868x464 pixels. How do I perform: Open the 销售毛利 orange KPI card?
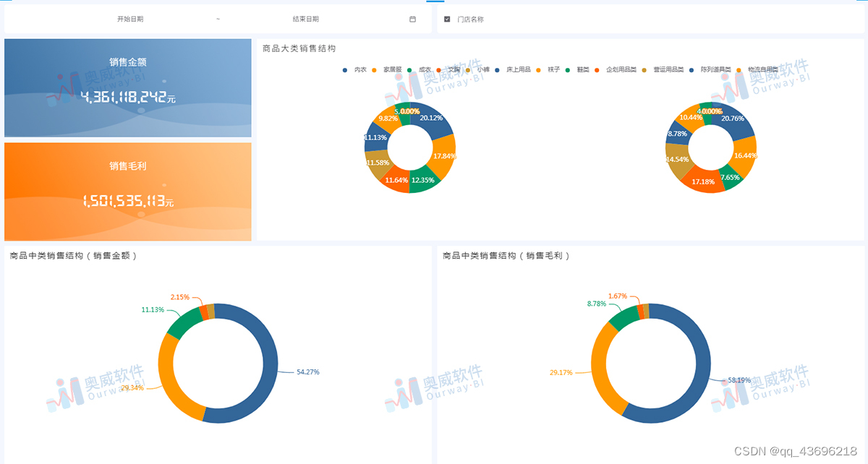point(128,192)
